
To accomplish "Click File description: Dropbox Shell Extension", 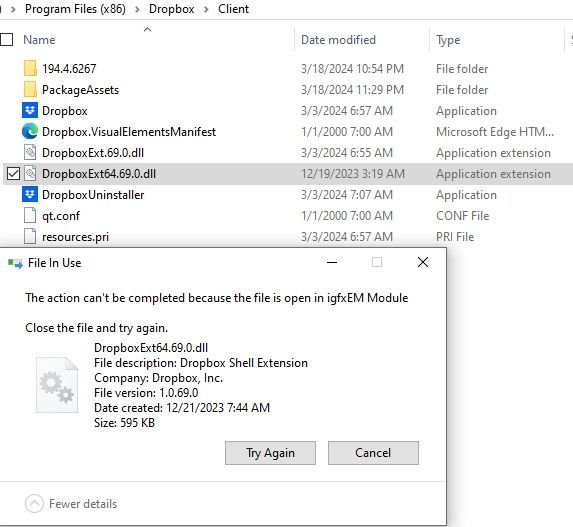I will 201,363.
